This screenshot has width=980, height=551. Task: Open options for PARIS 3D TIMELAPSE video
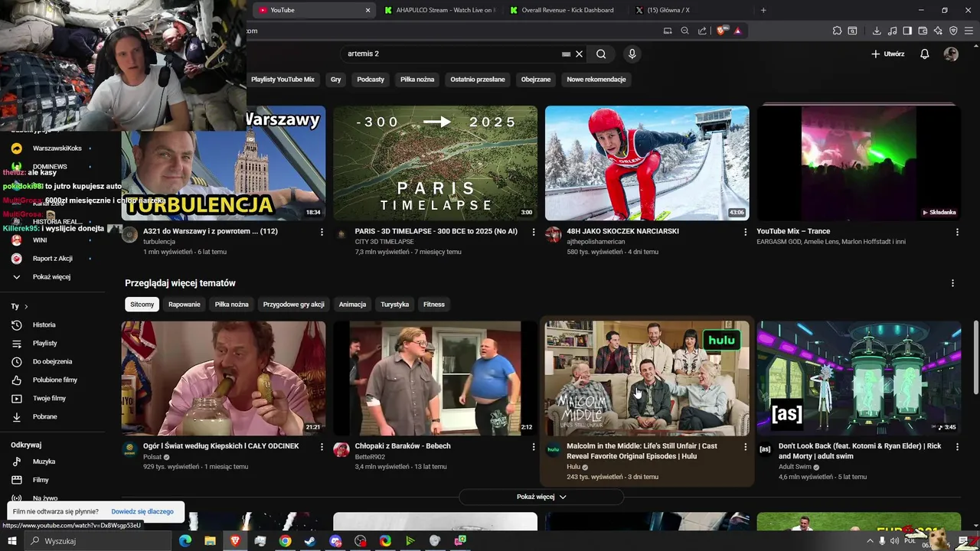534,232
